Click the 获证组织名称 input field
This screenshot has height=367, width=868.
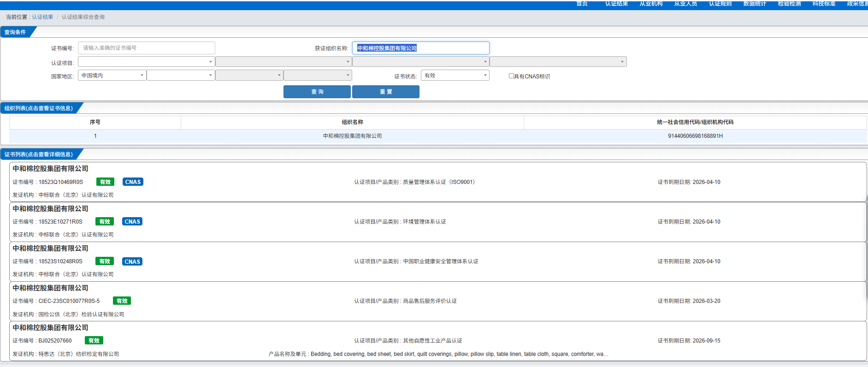tap(421, 48)
